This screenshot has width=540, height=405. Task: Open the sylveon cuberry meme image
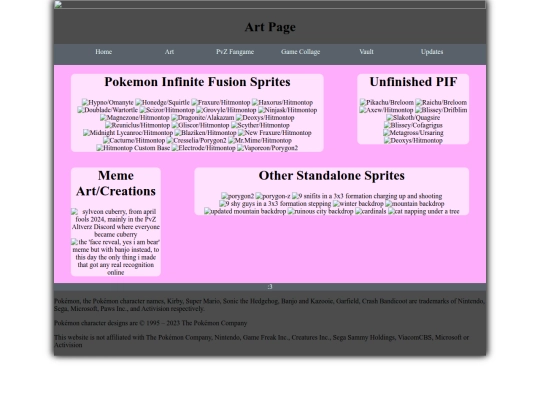point(116,223)
